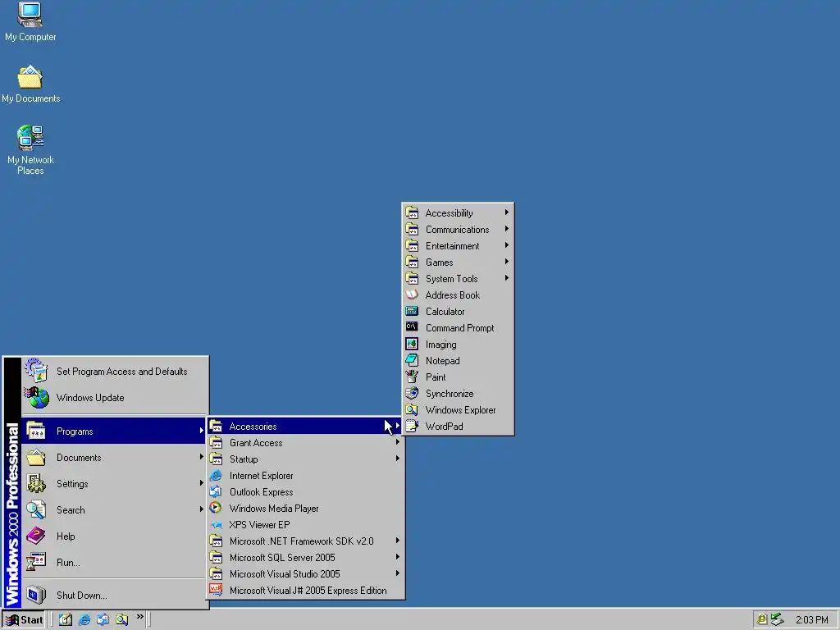Viewport: 840px width, 630px height.
Task: Expand System Tools submenu arrow
Action: pos(506,278)
